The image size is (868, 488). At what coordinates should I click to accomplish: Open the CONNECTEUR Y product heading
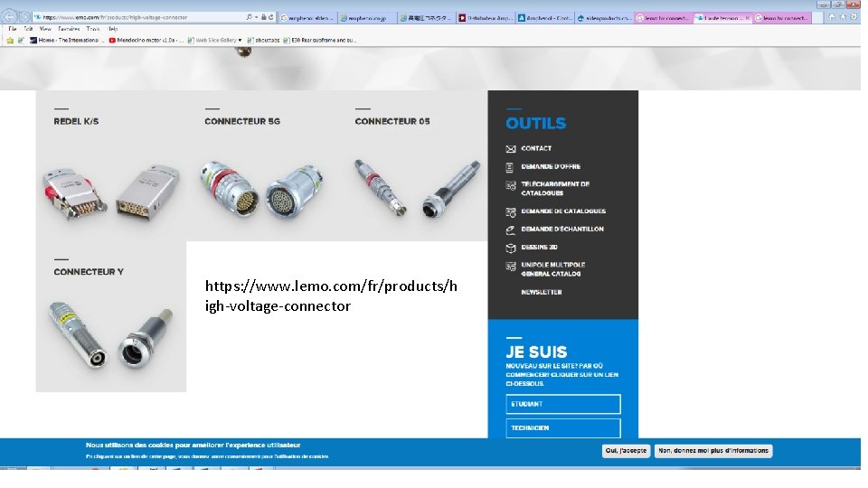coord(89,272)
